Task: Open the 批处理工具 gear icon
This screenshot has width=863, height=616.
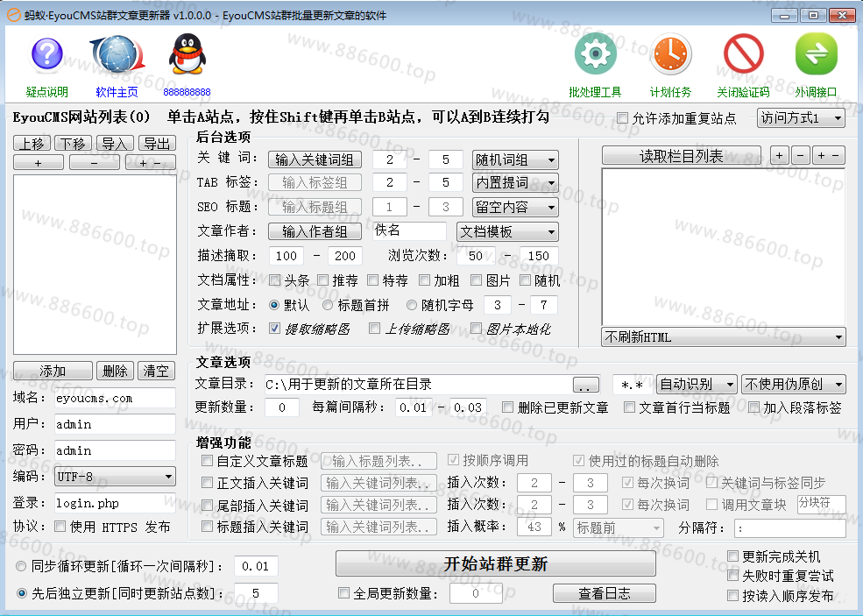Action: [x=595, y=54]
